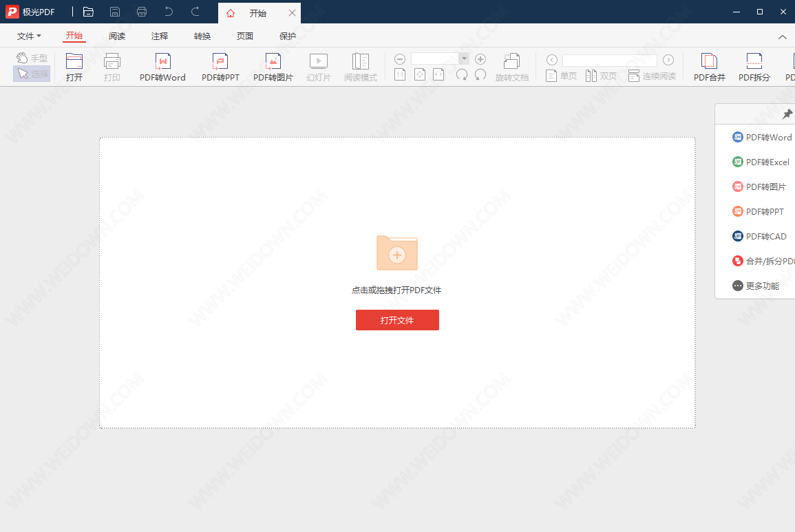Switch to 页面 ribbon tab

(x=245, y=36)
